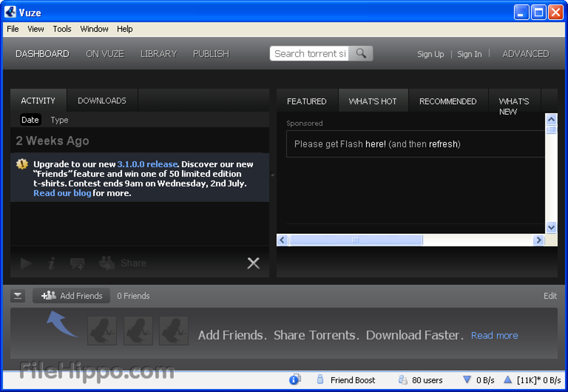Click the 0 B/s download rate text

(x=486, y=380)
